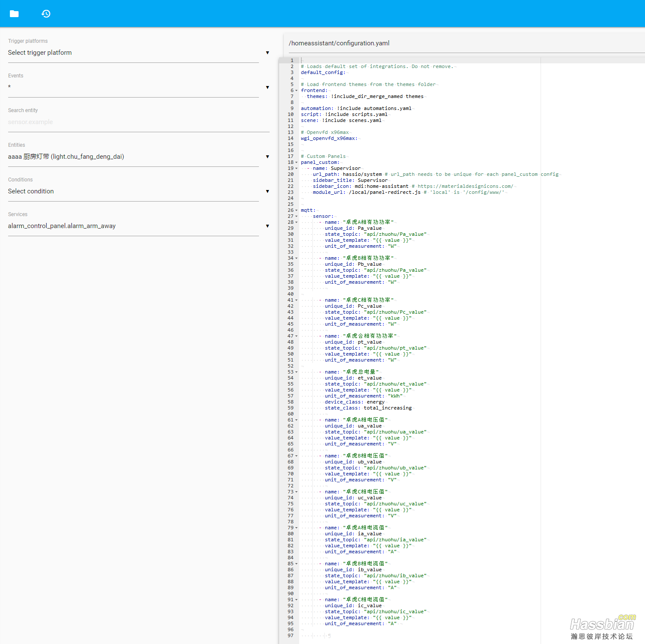Collapse the fold arrow at line 34

(297, 258)
